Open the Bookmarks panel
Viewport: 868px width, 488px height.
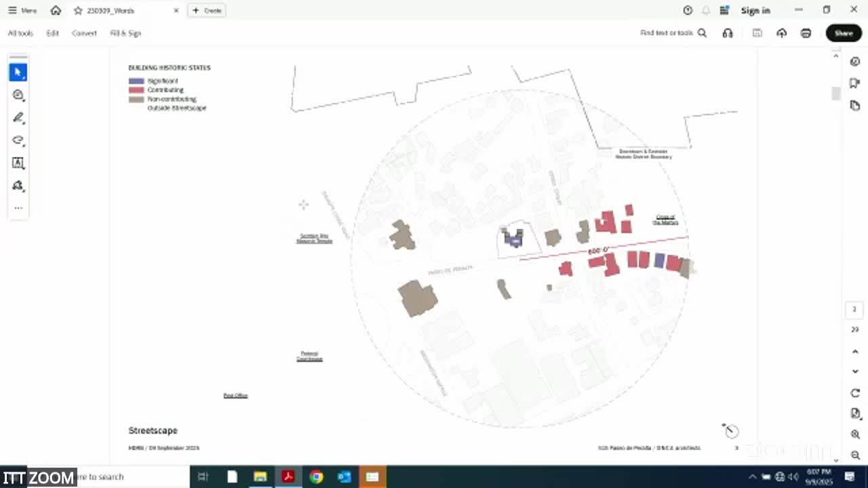tap(854, 83)
